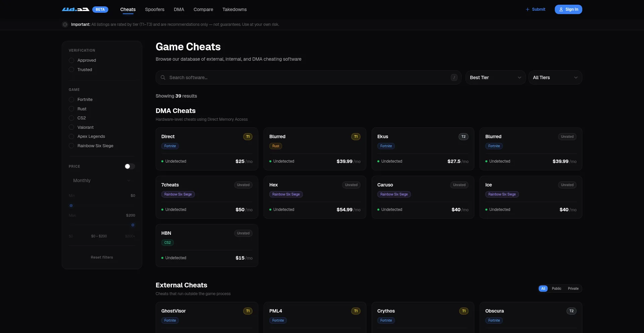Click the BETA badge beside the logo
Screen dimensions: 644x333
click(x=100, y=9)
